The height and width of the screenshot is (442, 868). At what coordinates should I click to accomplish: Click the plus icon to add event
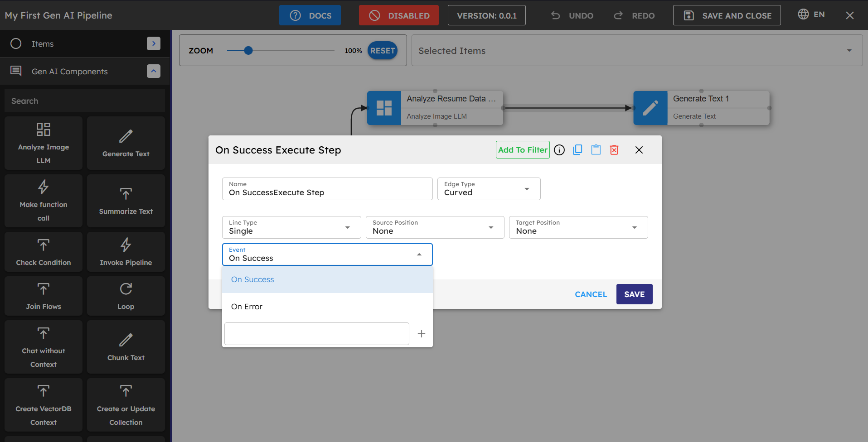tap(421, 334)
